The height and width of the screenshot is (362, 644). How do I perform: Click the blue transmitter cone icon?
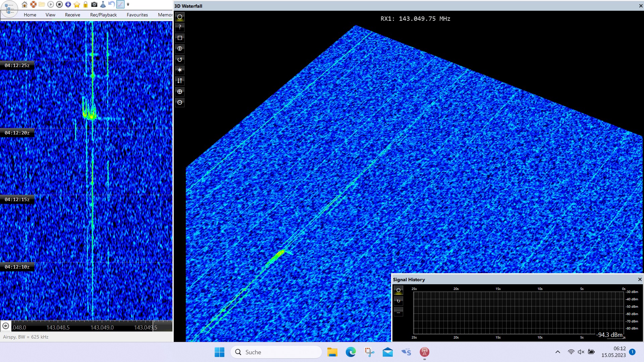[x=103, y=4]
